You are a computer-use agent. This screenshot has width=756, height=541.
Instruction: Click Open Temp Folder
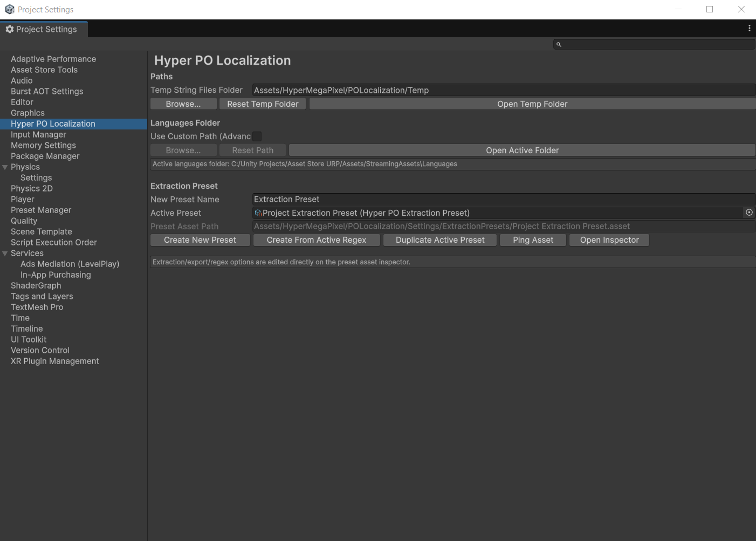(x=532, y=104)
